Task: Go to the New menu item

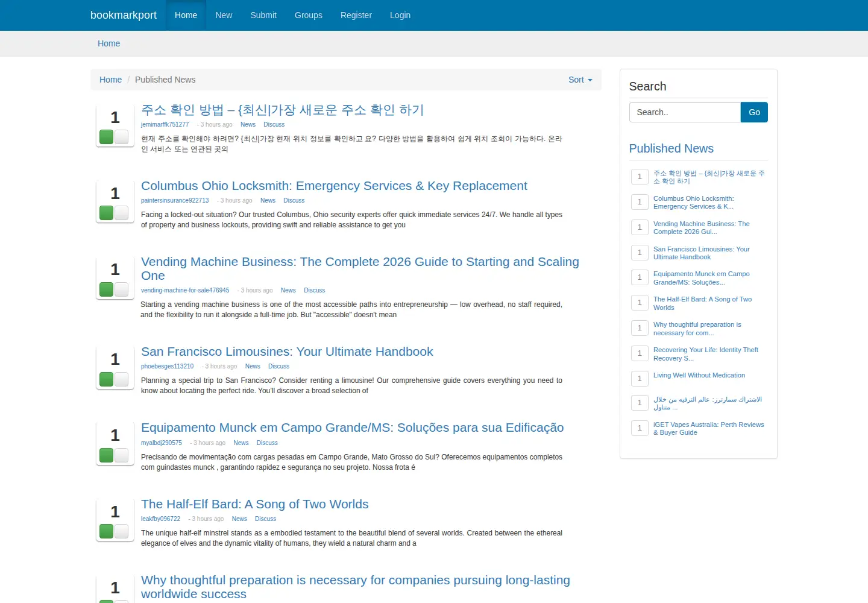Action: click(224, 15)
